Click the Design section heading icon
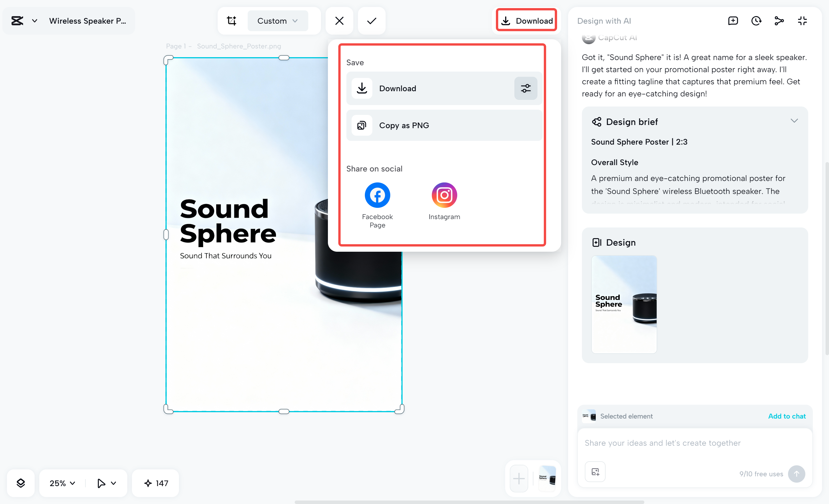The image size is (829, 504). [597, 242]
